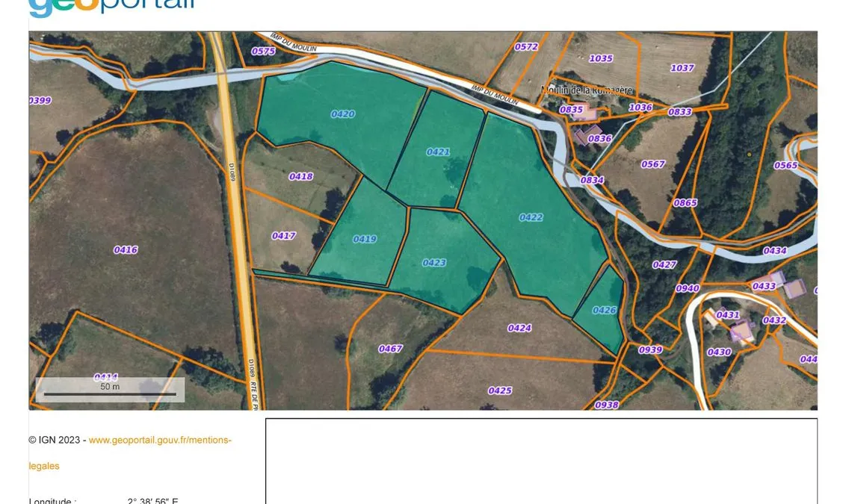Click parcel number 0567 on the map
The width and height of the screenshot is (846, 504).
pyautogui.click(x=653, y=164)
